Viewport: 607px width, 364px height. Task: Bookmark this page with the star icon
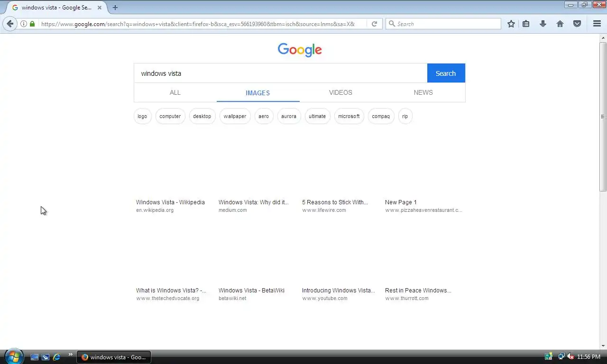(511, 24)
